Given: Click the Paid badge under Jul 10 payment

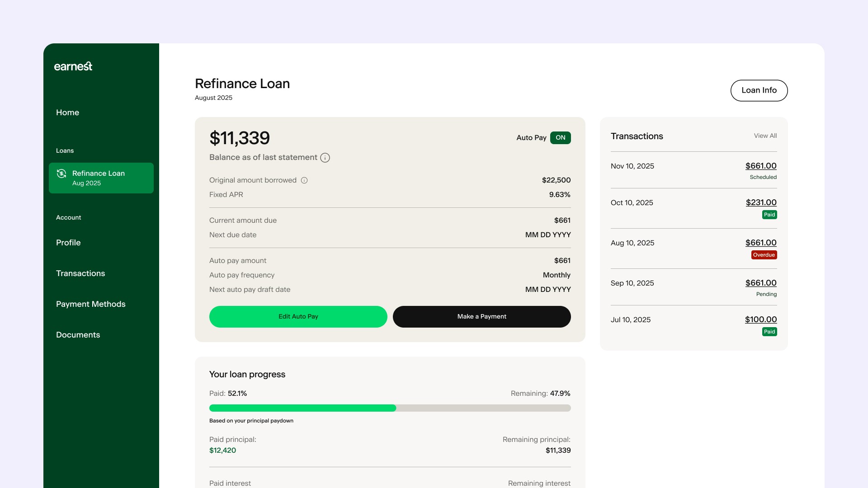Looking at the screenshot, I should [769, 332].
